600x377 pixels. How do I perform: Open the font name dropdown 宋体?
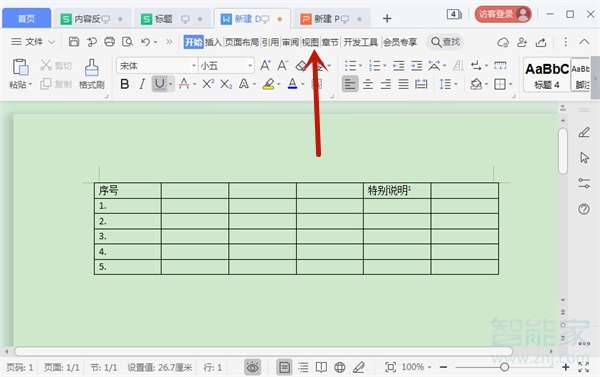pyautogui.click(x=194, y=66)
